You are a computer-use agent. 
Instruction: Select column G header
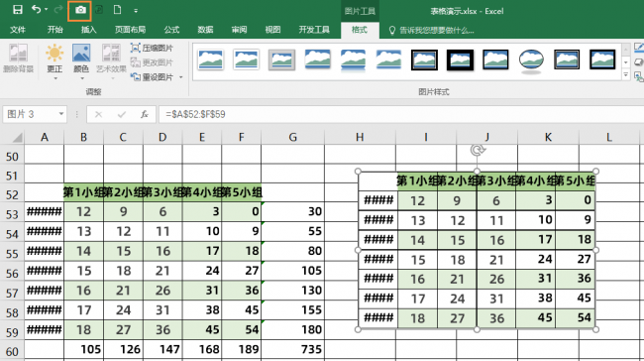(292, 137)
